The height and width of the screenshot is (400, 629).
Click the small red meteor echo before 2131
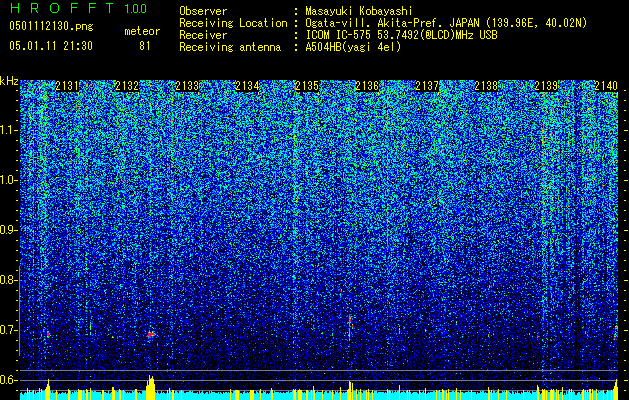click(x=48, y=334)
